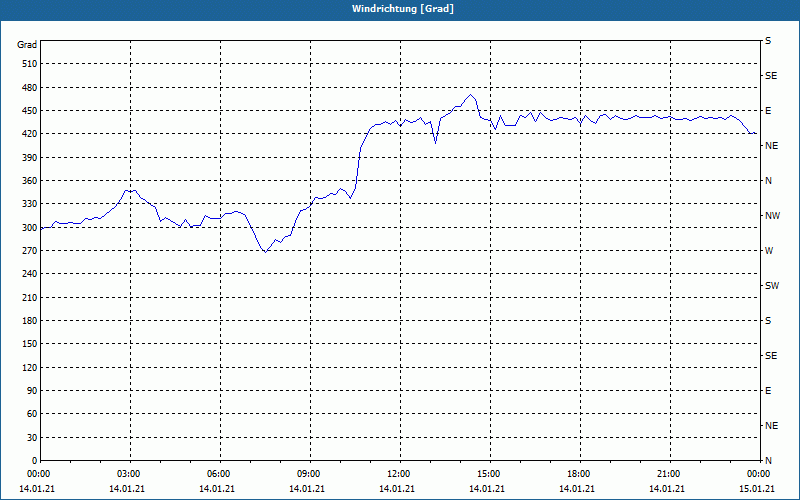The height and width of the screenshot is (500, 800).
Task: Click the 'Grad' y-axis unit label
Action: tap(27, 45)
